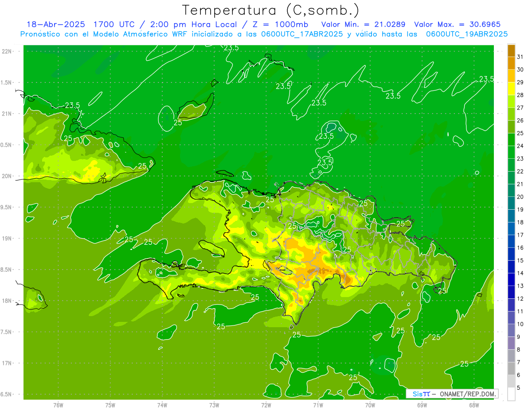Pick the blue legend swatch between 15 and 16
Viewport: 532px width, 411px height.
[x=511, y=254]
